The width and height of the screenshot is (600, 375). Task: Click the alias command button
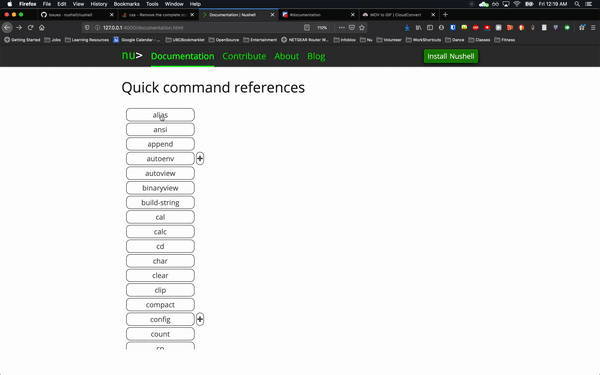point(160,115)
